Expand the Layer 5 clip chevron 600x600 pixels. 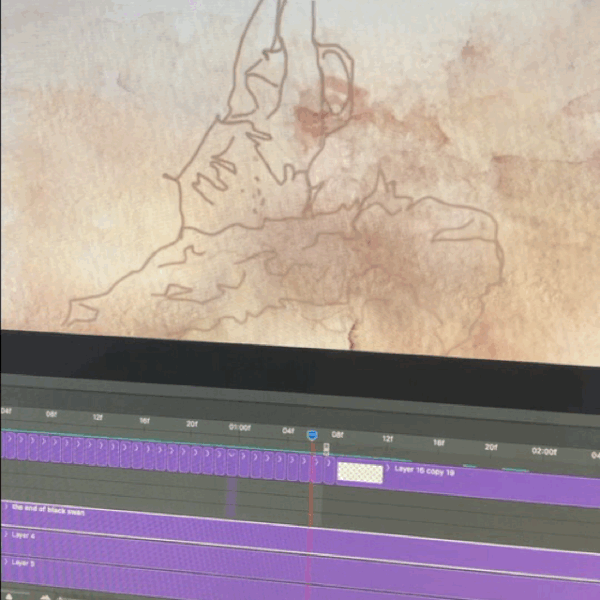coord(6,562)
